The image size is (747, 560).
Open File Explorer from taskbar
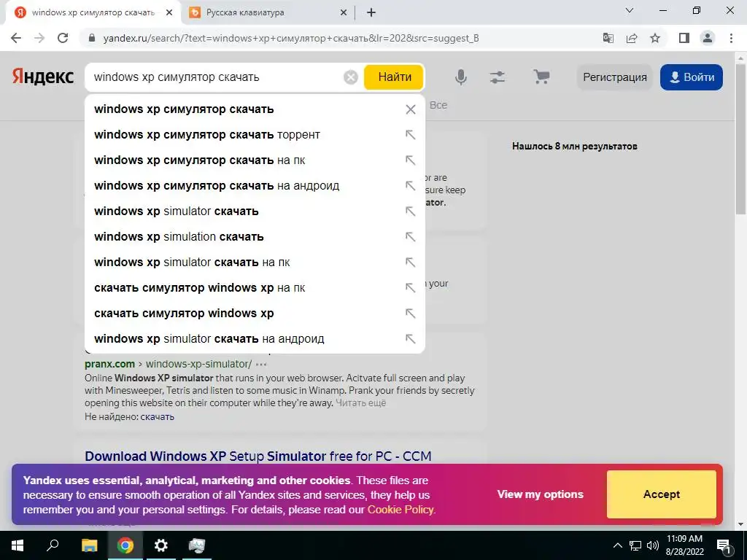click(89, 545)
